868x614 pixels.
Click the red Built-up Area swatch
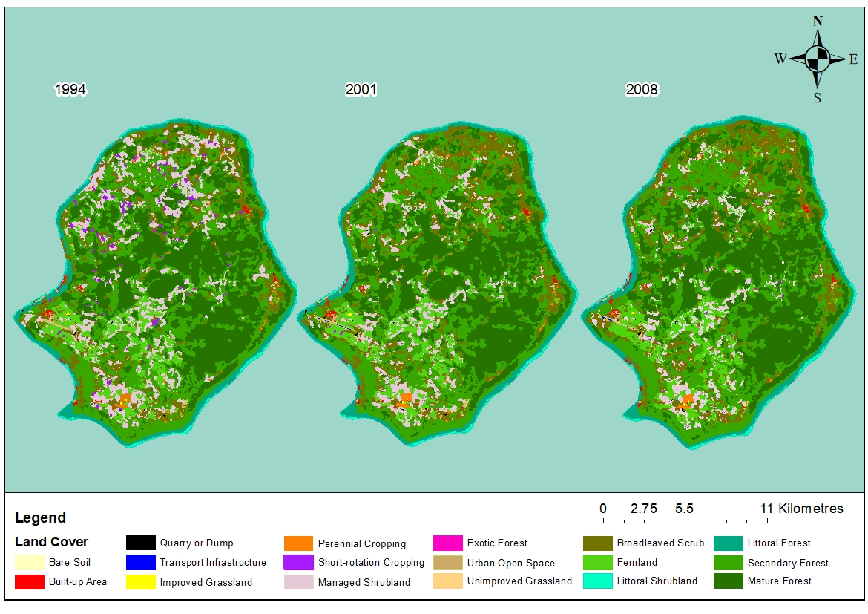pyautogui.click(x=29, y=581)
